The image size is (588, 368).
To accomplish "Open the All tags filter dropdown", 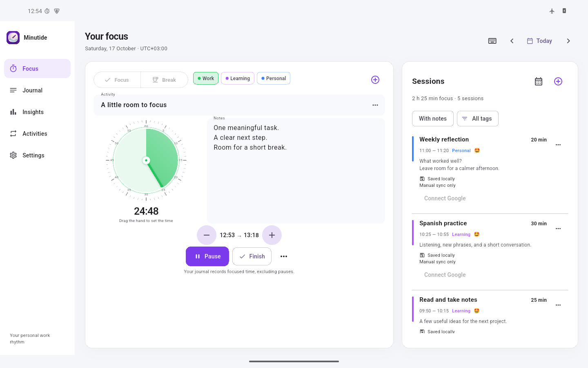I will coord(478,119).
